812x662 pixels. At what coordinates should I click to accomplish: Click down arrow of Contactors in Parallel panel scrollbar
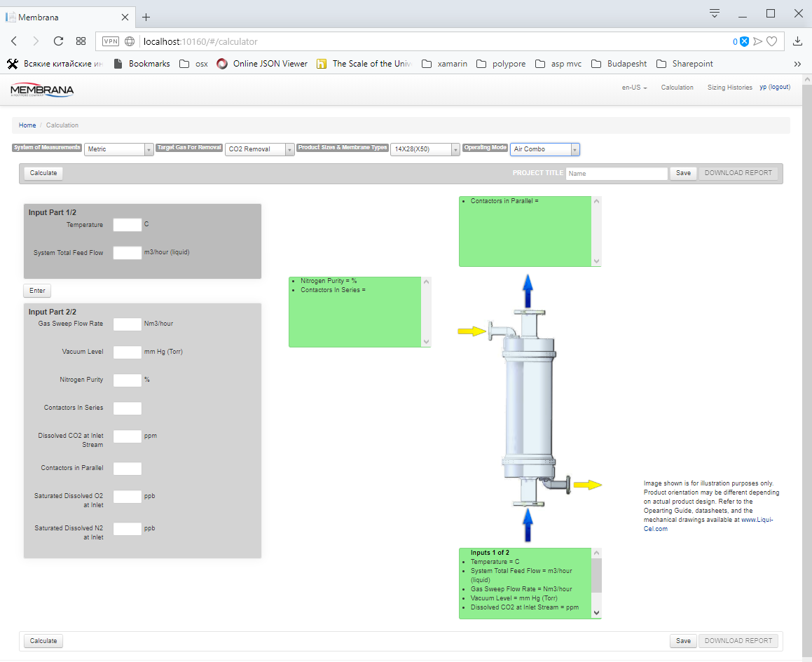point(597,261)
